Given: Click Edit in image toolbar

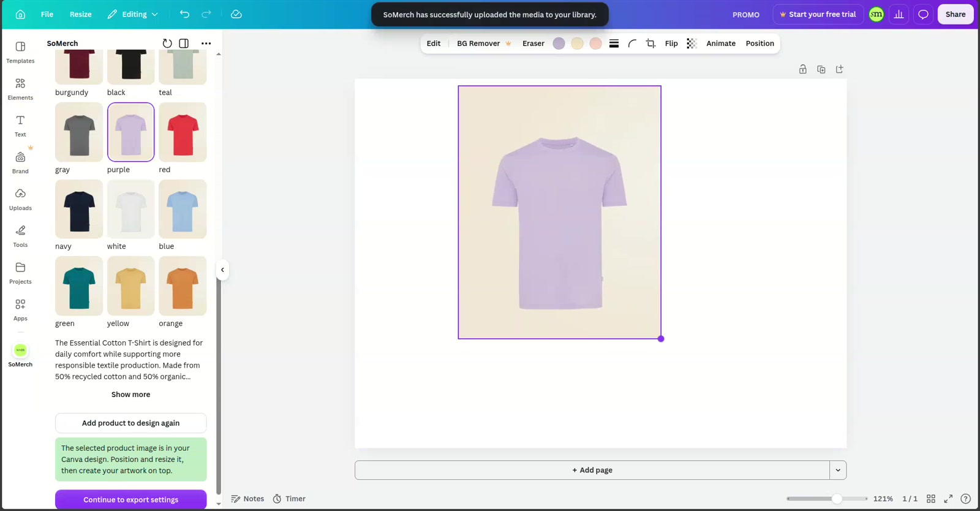Looking at the screenshot, I should click(434, 44).
